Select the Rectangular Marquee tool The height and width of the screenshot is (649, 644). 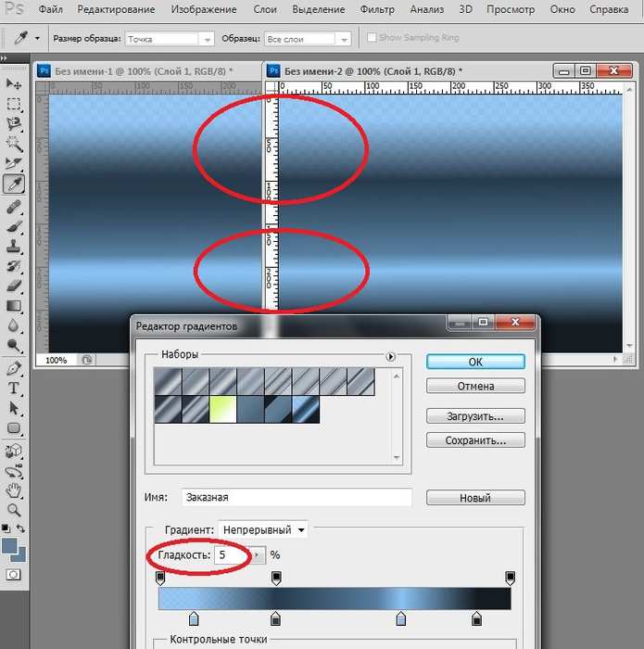click(14, 104)
